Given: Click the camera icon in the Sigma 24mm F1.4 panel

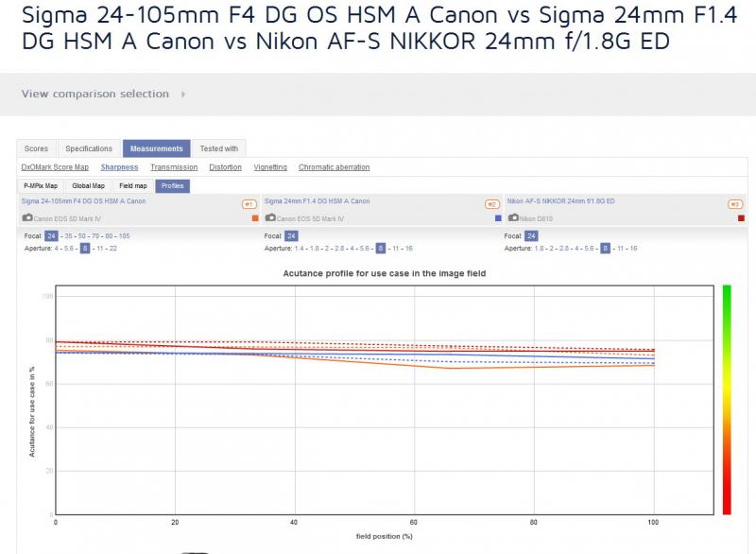Looking at the screenshot, I should point(270,218).
